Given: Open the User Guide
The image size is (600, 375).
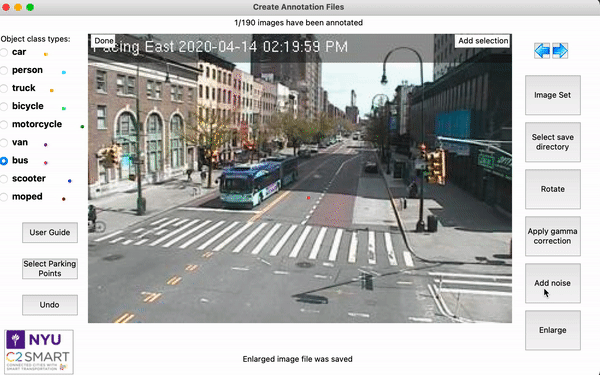Looking at the screenshot, I should click(50, 233).
